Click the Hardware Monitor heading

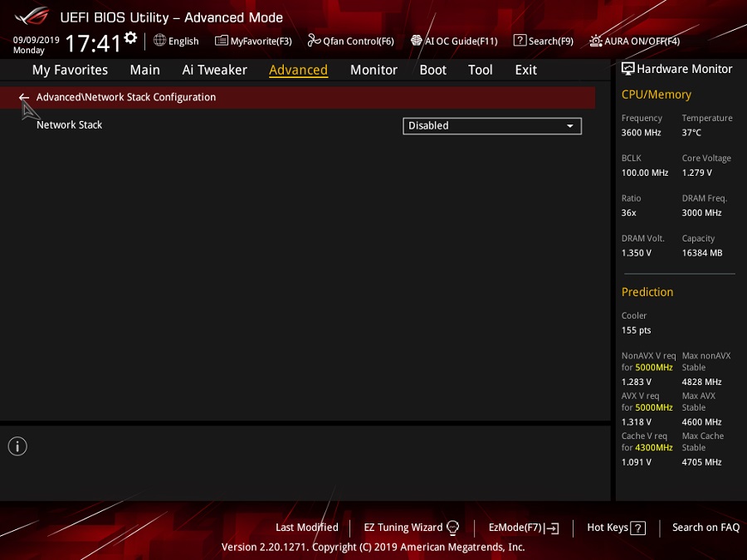[685, 69]
